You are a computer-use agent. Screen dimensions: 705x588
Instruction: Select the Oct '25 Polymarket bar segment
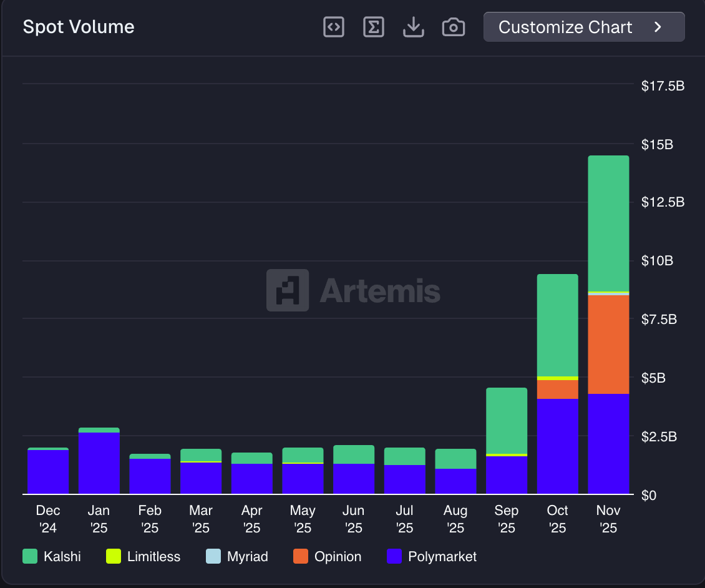pos(557,446)
